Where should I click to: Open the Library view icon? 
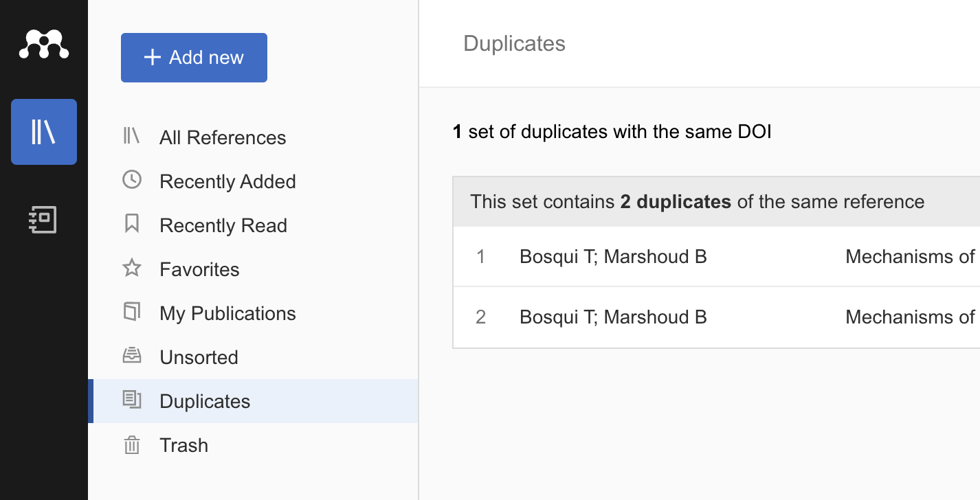44,132
